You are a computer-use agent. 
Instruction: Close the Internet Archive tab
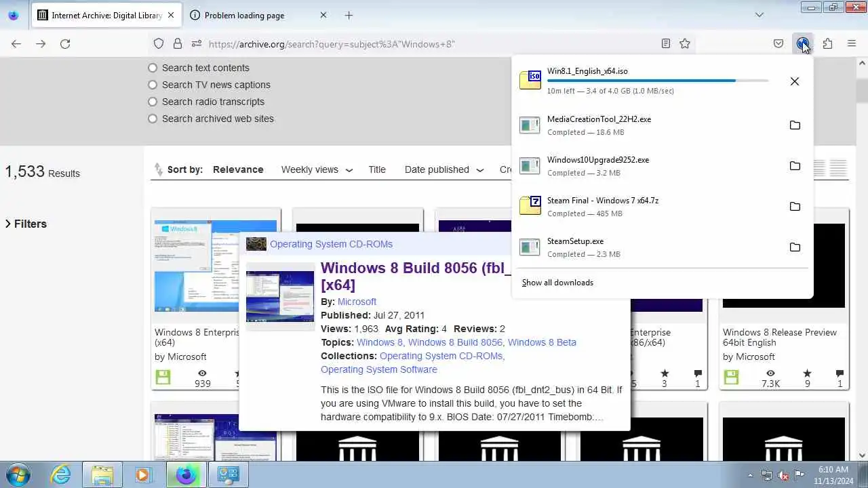(x=170, y=15)
